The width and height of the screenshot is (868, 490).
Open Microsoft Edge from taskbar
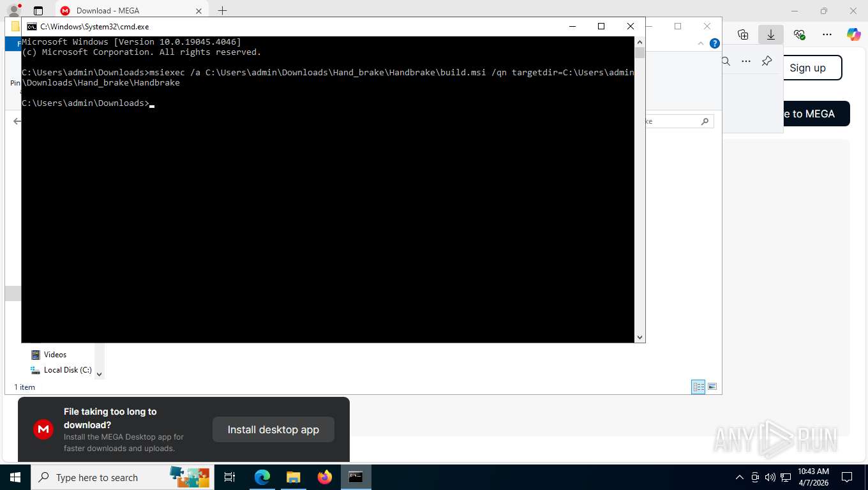[262, 477]
